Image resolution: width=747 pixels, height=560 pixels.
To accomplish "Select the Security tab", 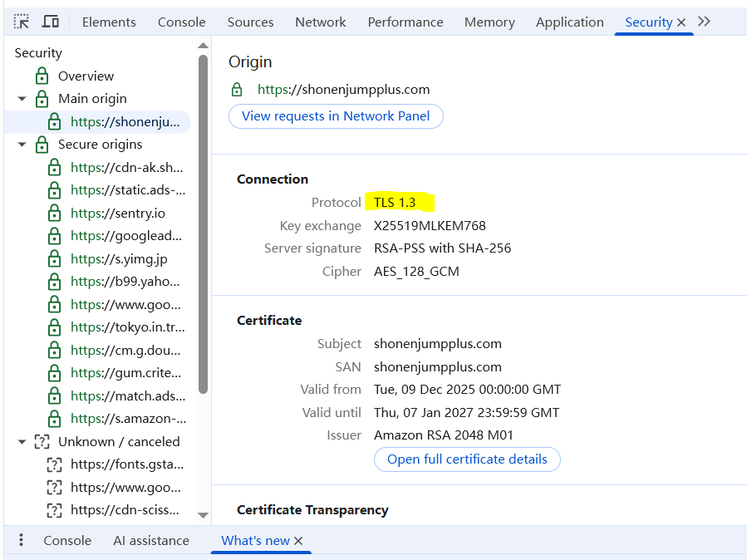I will point(648,22).
